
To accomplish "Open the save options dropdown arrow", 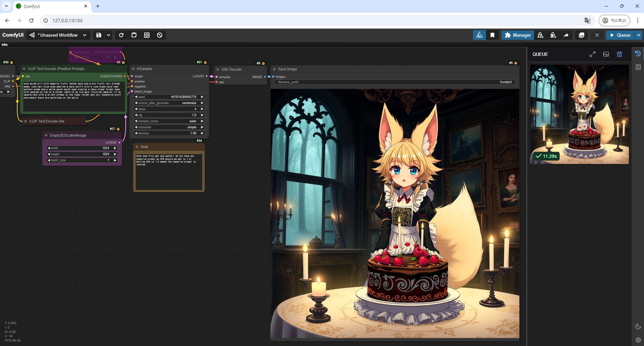I will 108,35.
